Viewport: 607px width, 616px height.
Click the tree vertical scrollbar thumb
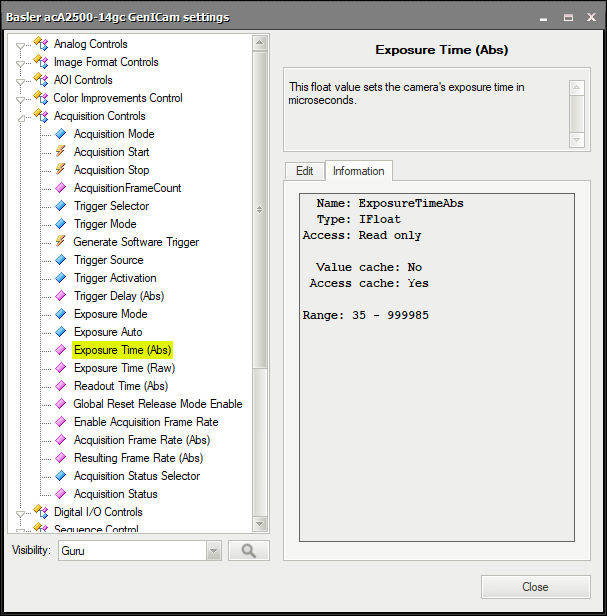[x=260, y=210]
